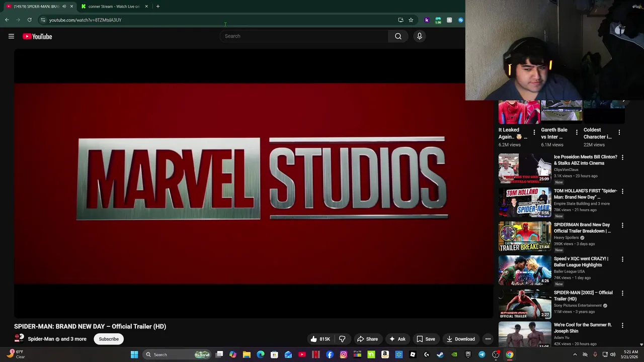
Task: Dislike the Spider-Man trailer video
Action: click(x=342, y=339)
